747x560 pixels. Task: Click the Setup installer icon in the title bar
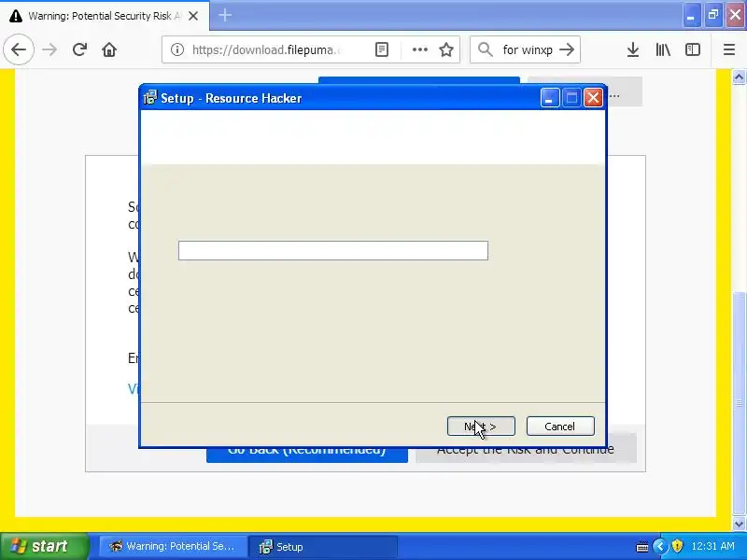(x=150, y=98)
